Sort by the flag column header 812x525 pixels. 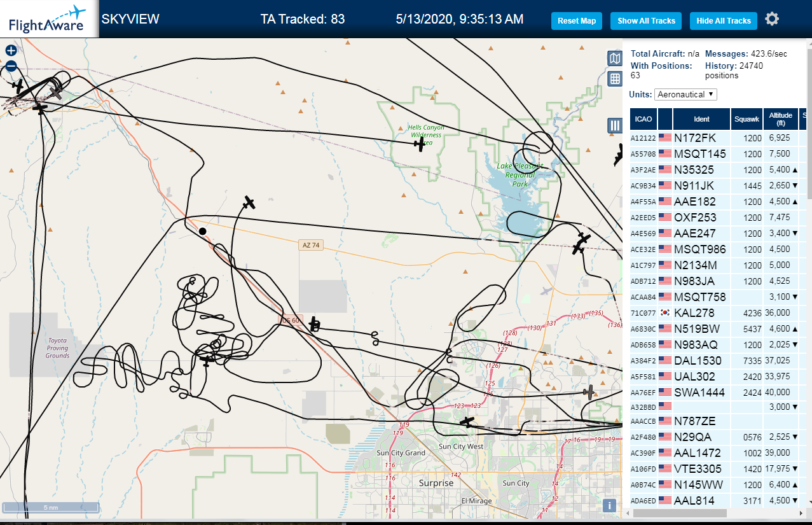click(665, 119)
